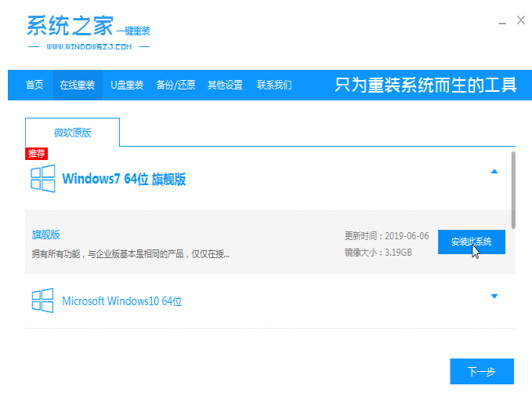532x393 pixels.
Task: Click the 下一步 button
Action: [481, 372]
